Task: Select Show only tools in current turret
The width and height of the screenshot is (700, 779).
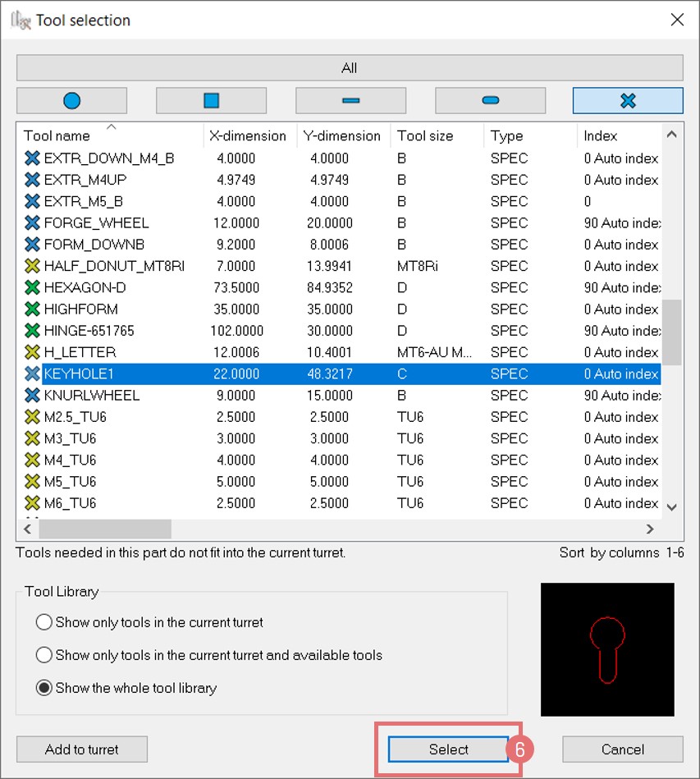Action: point(44,622)
